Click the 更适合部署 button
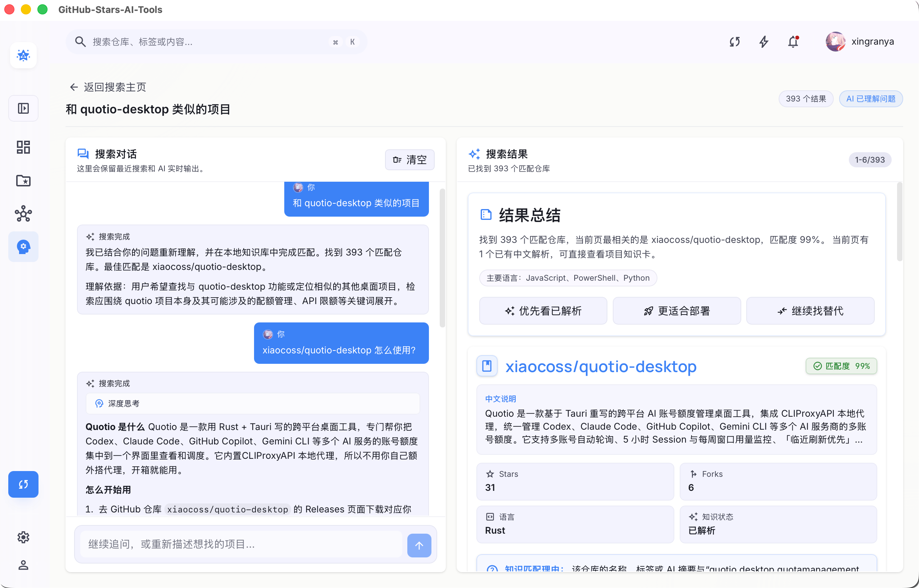The width and height of the screenshot is (919, 588). pyautogui.click(x=676, y=311)
